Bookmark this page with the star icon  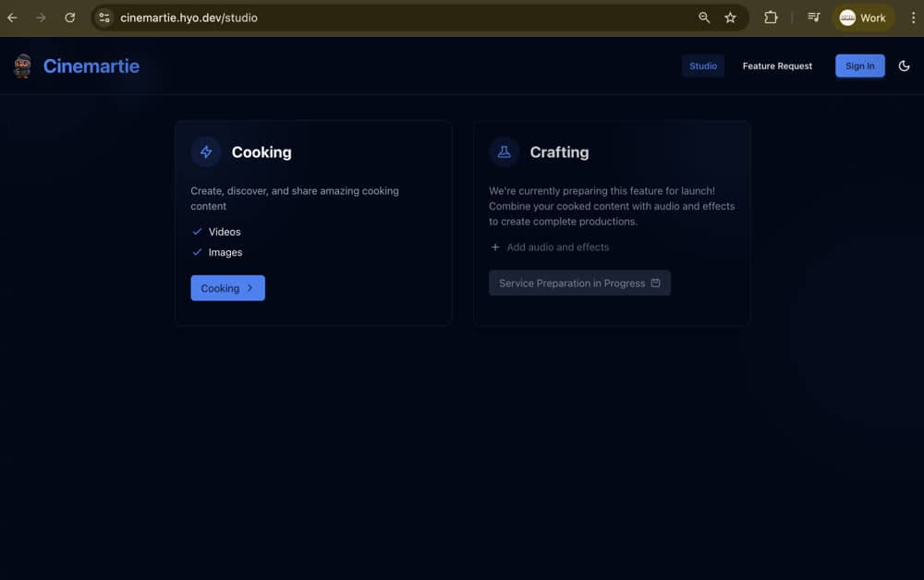730,18
